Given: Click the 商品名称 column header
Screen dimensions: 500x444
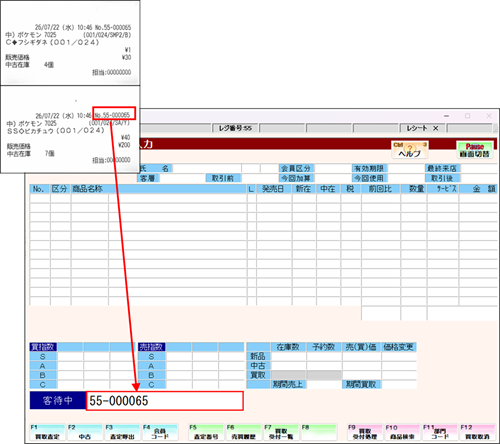Looking at the screenshot, I should pos(159,189).
